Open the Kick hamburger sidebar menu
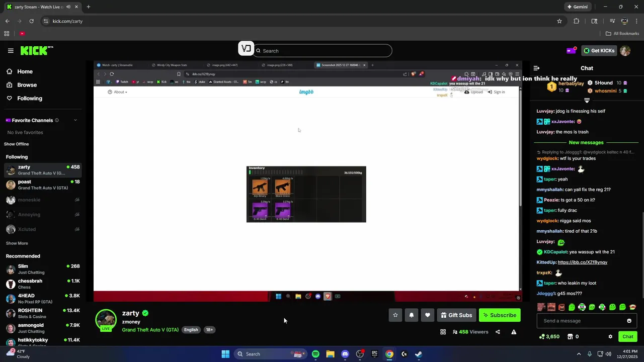This screenshot has width=644, height=362. tap(11, 51)
